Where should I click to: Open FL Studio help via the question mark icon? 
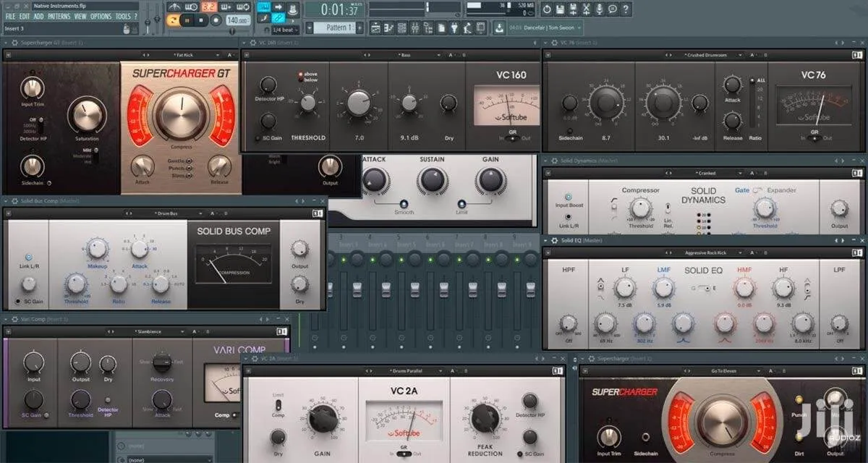point(626,9)
